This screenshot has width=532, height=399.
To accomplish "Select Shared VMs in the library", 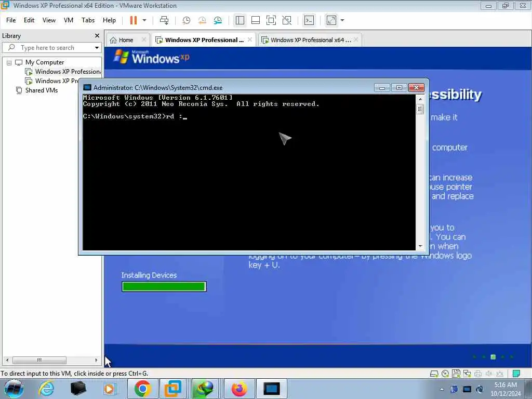I will pyautogui.click(x=42, y=90).
